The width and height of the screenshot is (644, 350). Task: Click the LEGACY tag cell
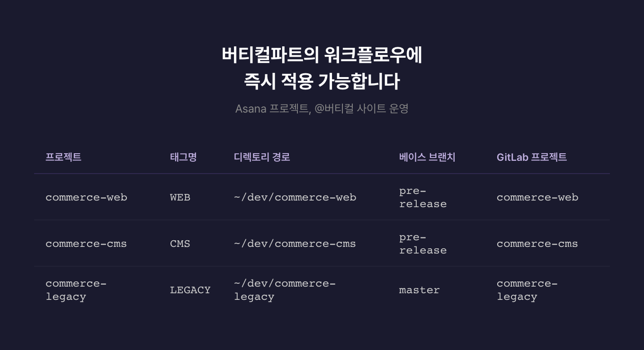tap(190, 290)
